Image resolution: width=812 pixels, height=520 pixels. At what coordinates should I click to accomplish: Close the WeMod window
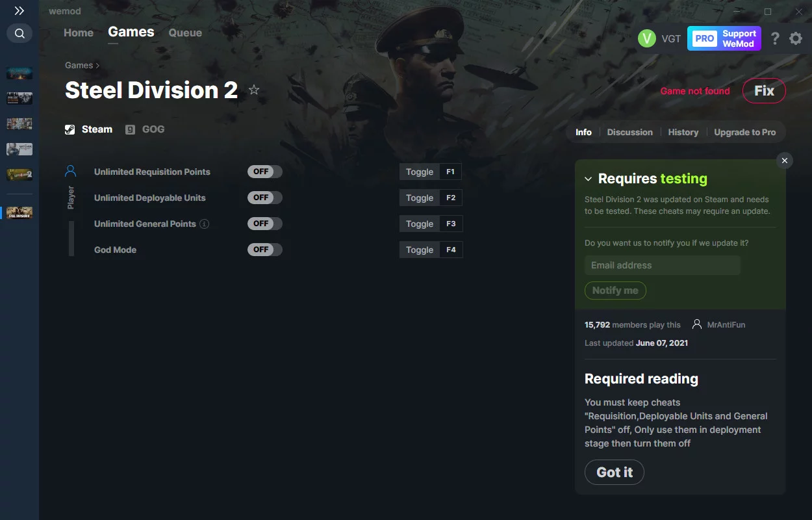pos(798,12)
